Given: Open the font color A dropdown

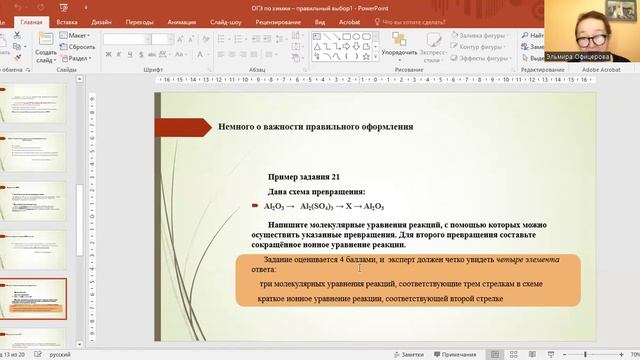Looking at the screenshot, I should coord(203,54).
